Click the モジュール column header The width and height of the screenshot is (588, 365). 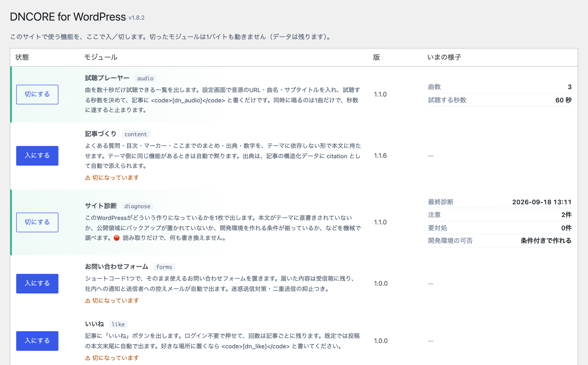pyautogui.click(x=101, y=57)
